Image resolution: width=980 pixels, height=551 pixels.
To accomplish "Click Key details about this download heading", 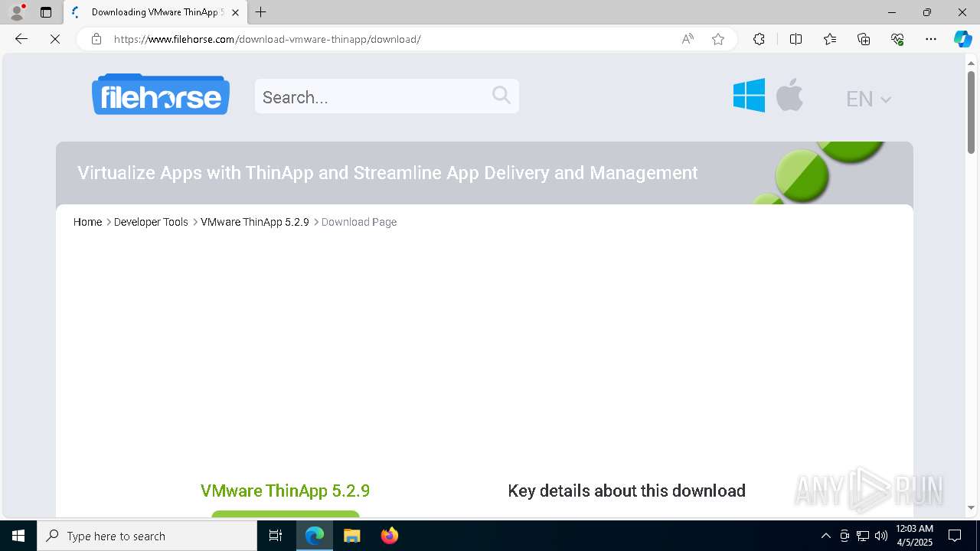I will (x=626, y=491).
